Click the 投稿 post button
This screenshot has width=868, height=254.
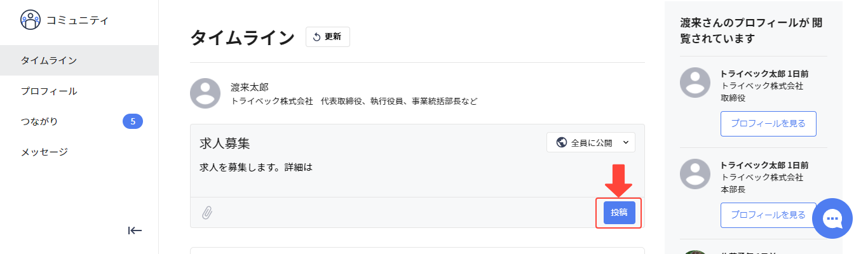point(619,213)
